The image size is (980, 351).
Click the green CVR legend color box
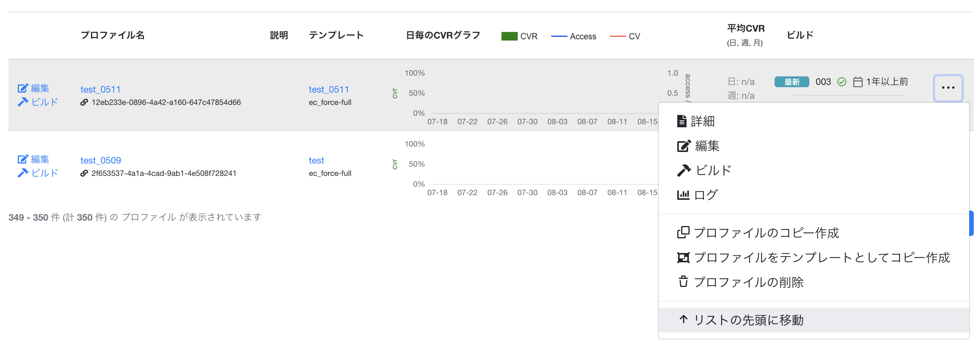click(x=509, y=36)
